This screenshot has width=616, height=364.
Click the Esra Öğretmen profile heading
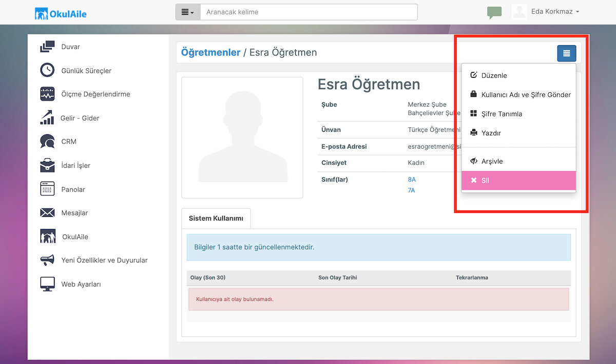[x=369, y=85]
